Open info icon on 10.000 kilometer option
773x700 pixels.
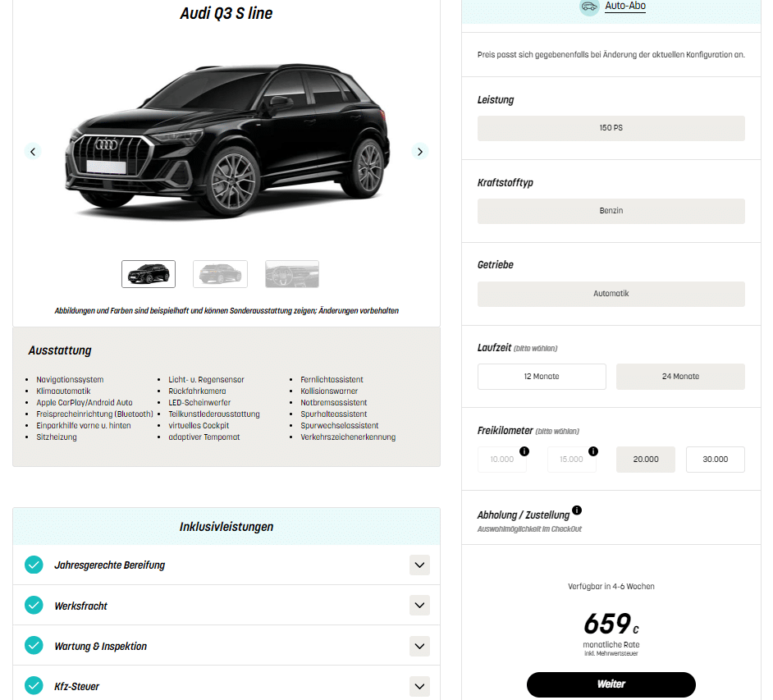tap(524, 451)
